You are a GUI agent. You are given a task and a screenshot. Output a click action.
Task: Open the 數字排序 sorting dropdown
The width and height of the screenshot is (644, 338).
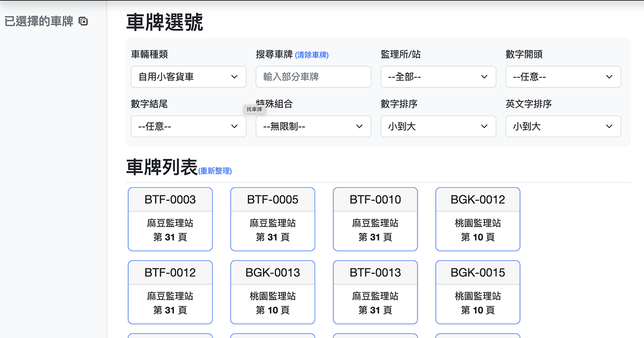[x=438, y=126]
